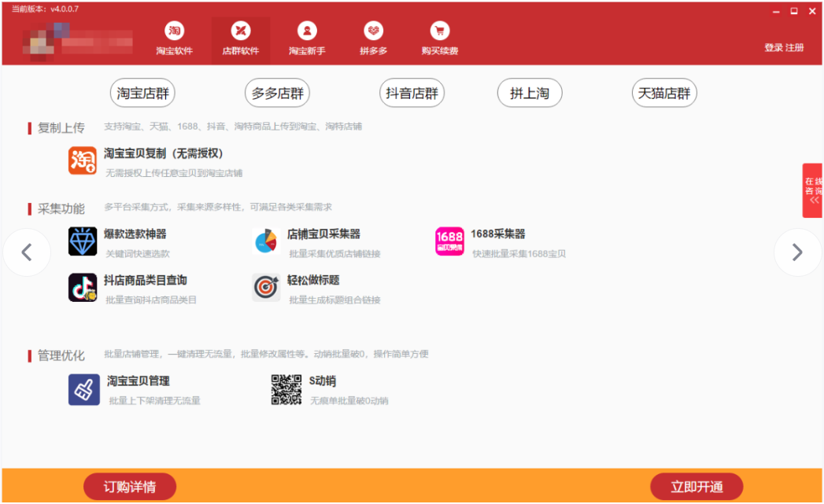Click the 当前版本: v4.0.0.7 version label
Image resolution: width=824 pixels, height=504 pixels.
[x=45, y=9]
